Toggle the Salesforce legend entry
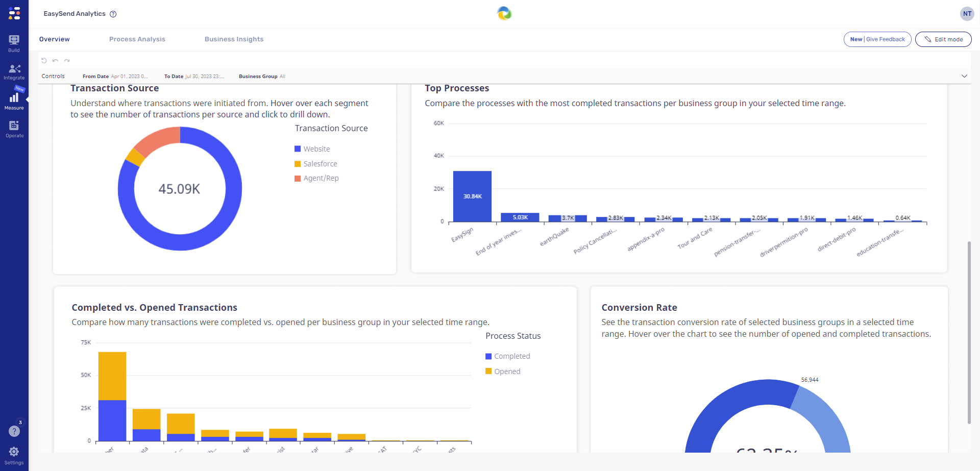The width and height of the screenshot is (980, 471). [x=315, y=163]
